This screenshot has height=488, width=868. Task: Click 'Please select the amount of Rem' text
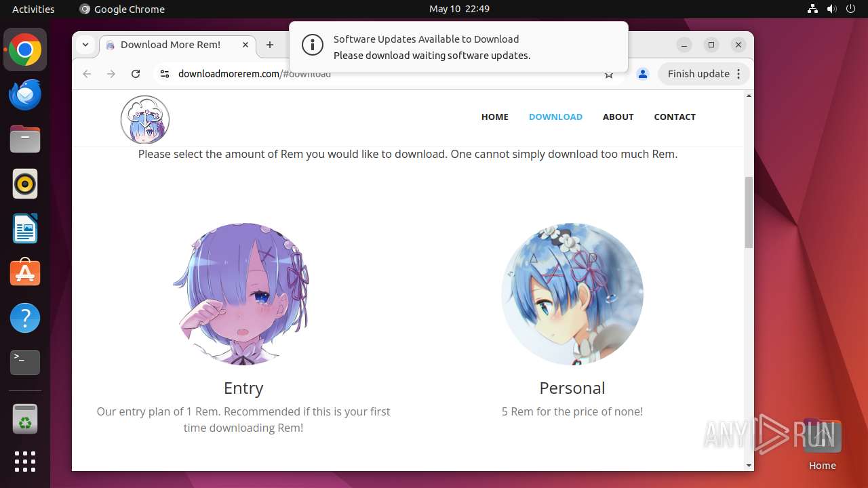tap(408, 154)
